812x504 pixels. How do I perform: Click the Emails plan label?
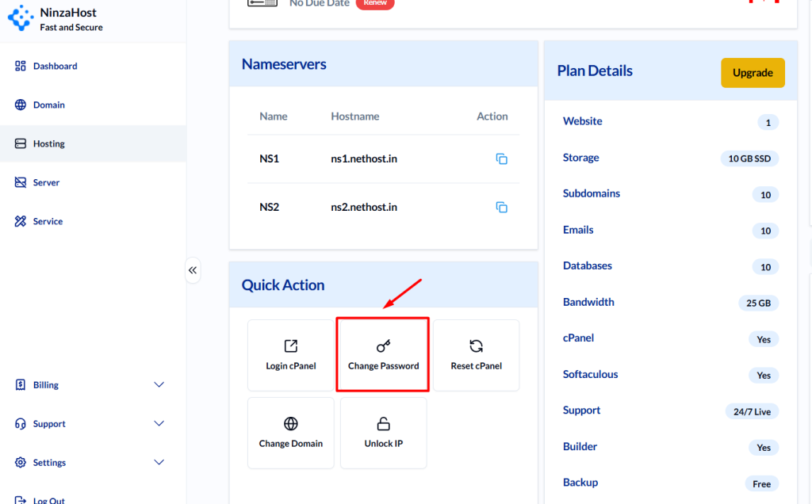578,229
